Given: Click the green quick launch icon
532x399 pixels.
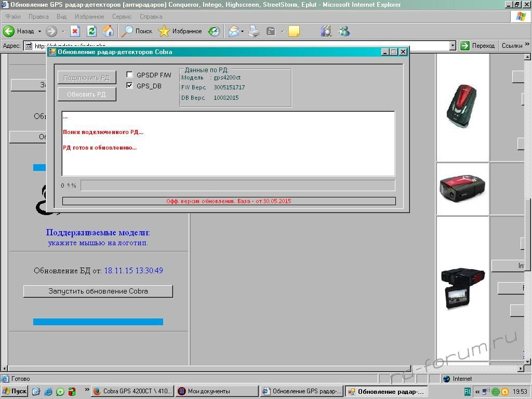Looking at the screenshot, I should [x=60, y=392].
